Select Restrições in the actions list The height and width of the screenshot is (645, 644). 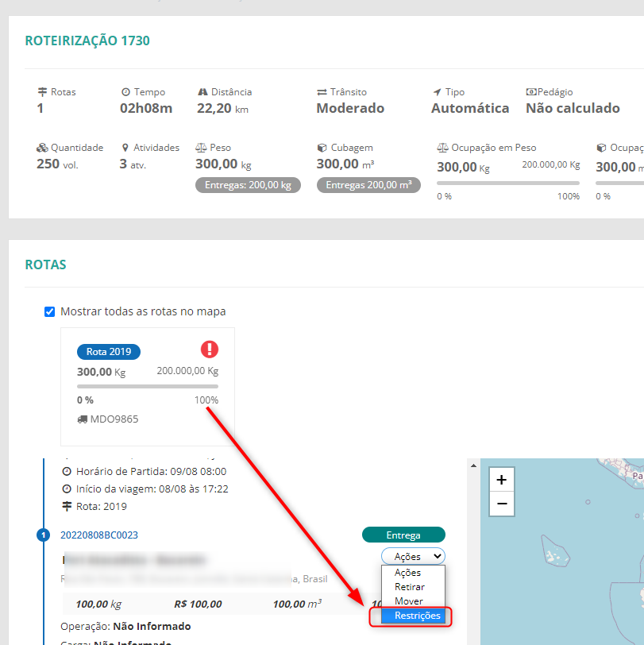(413, 616)
